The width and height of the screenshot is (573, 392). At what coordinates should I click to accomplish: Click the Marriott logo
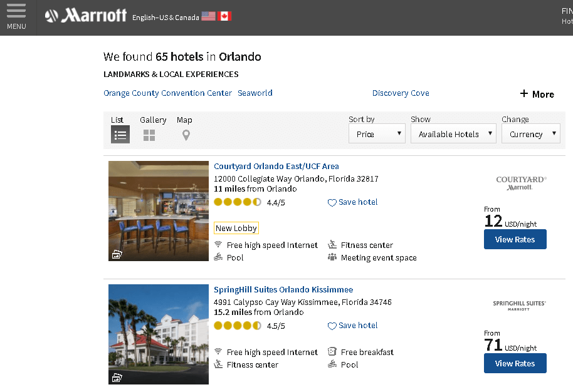tap(86, 16)
